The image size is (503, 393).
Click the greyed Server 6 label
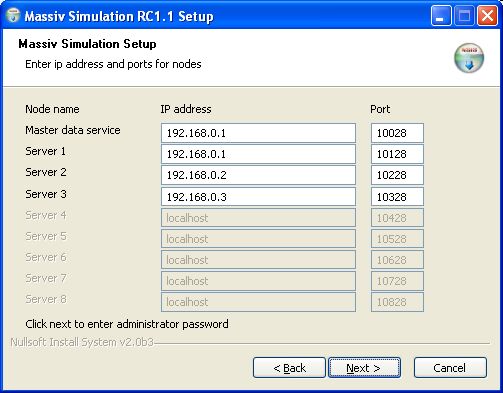click(x=46, y=257)
